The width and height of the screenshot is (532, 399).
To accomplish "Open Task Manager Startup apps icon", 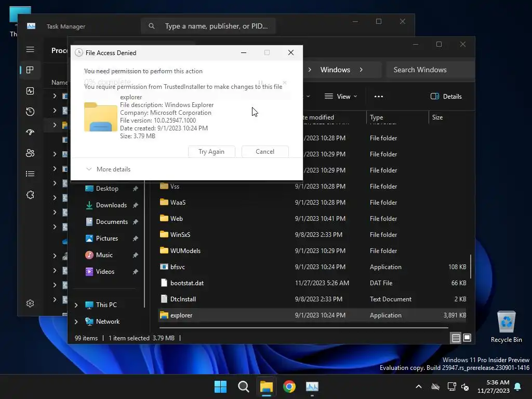I will point(30,132).
